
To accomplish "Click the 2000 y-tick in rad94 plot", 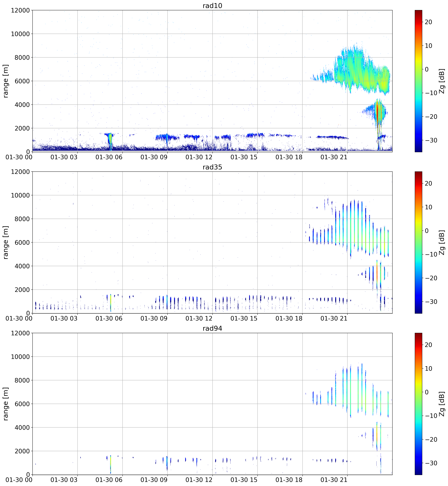I will click(22, 451).
